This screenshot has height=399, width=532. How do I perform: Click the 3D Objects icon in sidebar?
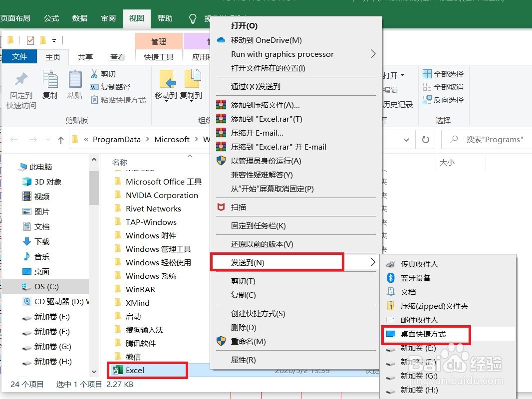coord(27,182)
